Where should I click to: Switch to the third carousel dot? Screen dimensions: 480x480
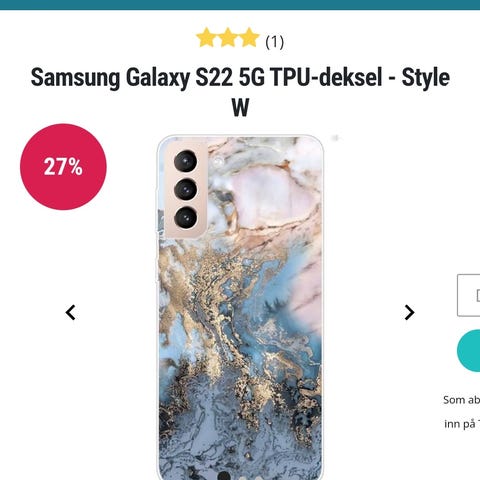coord(259,477)
